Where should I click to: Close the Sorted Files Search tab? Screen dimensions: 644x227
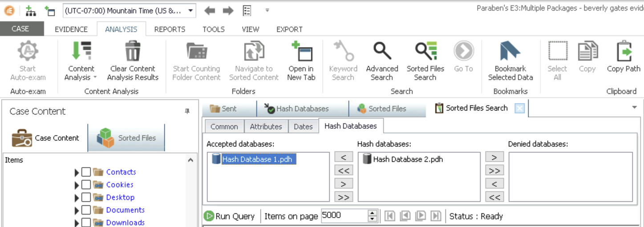point(519,108)
